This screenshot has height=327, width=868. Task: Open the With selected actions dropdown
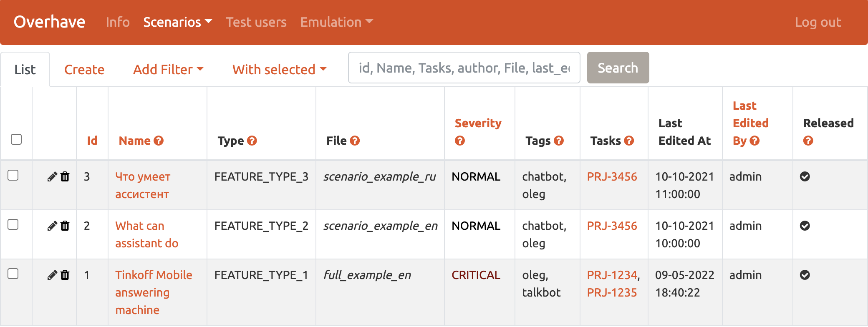pos(280,69)
